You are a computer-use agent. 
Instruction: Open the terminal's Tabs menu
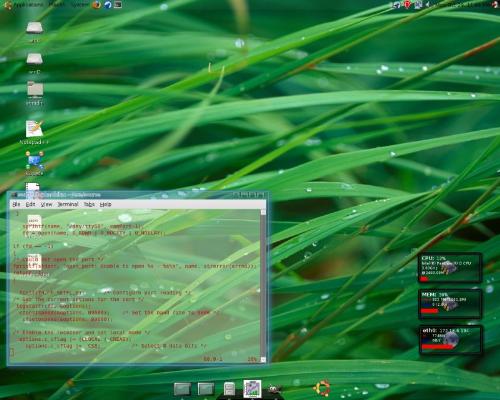89,204
